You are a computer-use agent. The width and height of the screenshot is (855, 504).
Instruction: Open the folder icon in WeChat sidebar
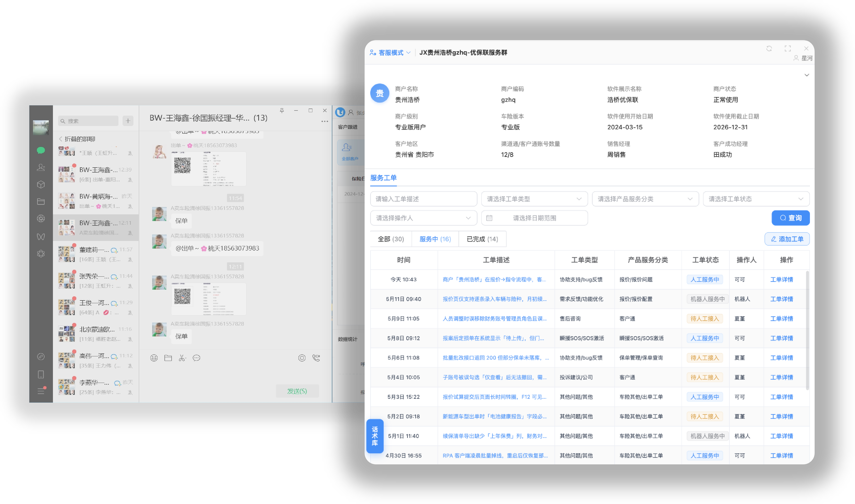pyautogui.click(x=41, y=201)
